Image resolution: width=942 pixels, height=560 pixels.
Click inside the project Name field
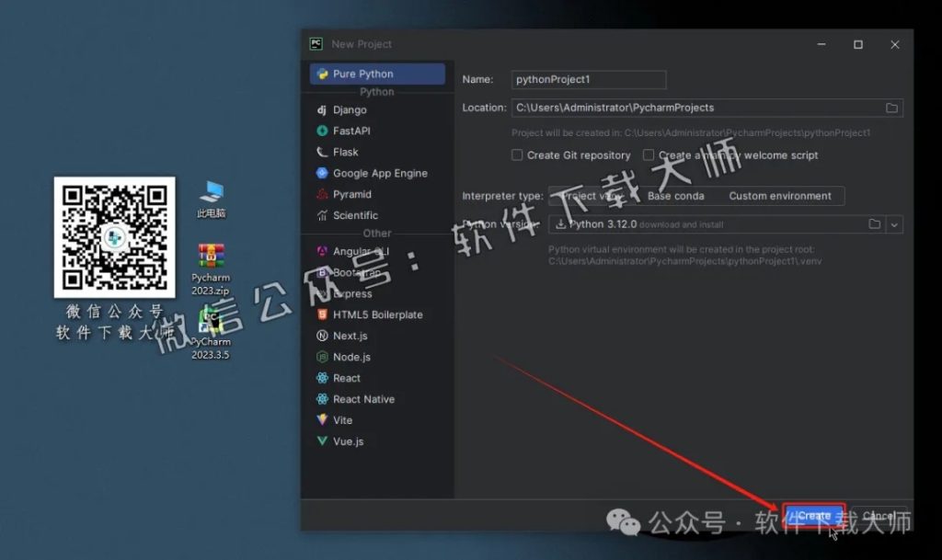pyautogui.click(x=587, y=79)
